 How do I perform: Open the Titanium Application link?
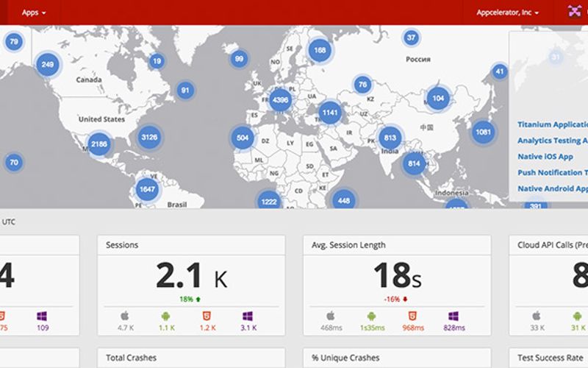[552, 125]
